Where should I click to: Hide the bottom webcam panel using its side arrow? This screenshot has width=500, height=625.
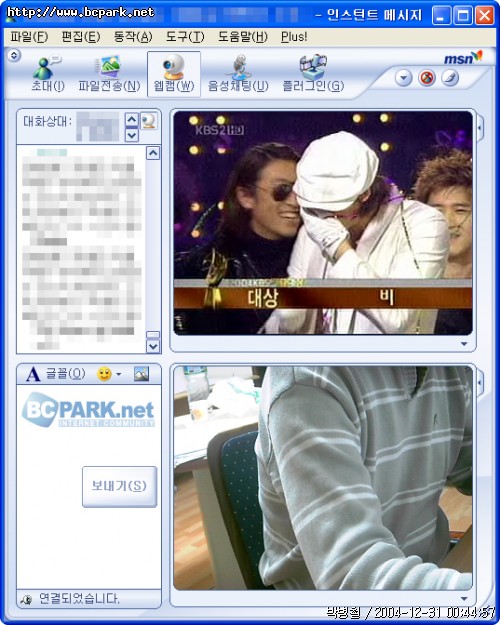point(480,383)
